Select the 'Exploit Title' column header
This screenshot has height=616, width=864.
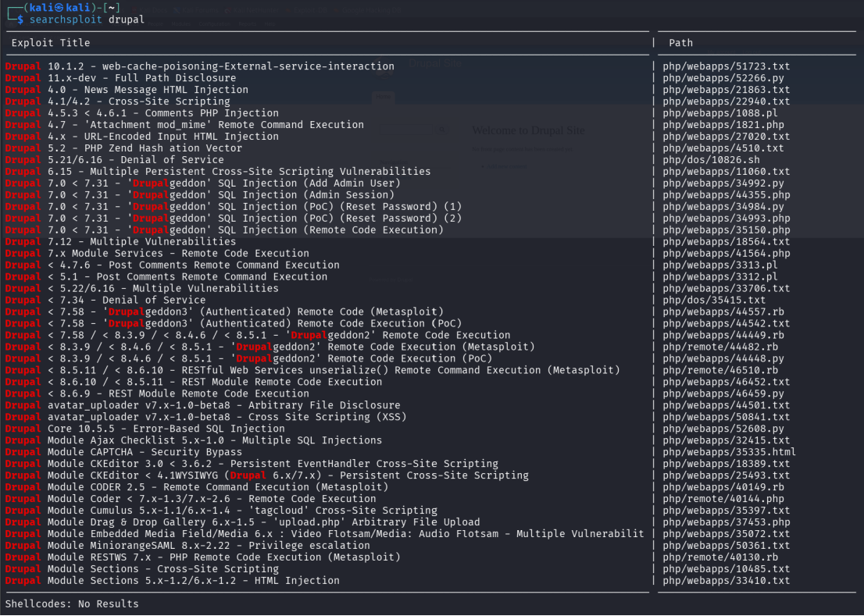point(51,43)
